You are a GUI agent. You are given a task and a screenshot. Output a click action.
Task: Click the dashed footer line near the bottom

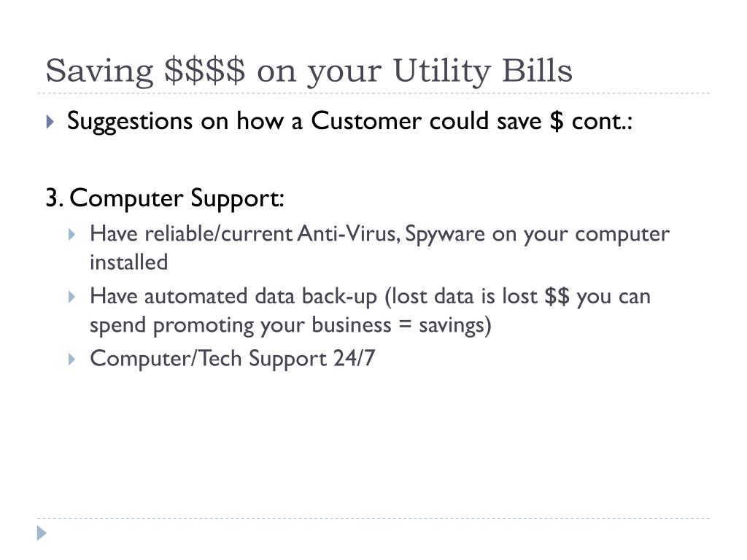[x=373, y=518]
